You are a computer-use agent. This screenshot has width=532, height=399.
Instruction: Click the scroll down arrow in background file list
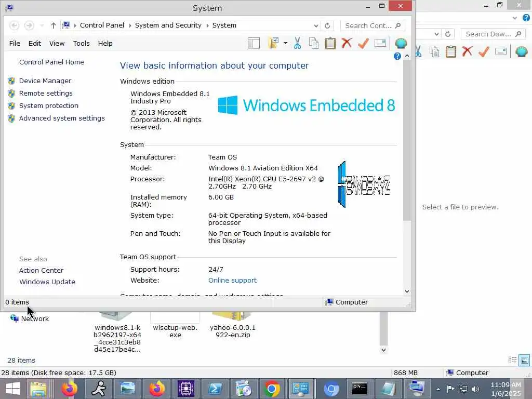383,350
